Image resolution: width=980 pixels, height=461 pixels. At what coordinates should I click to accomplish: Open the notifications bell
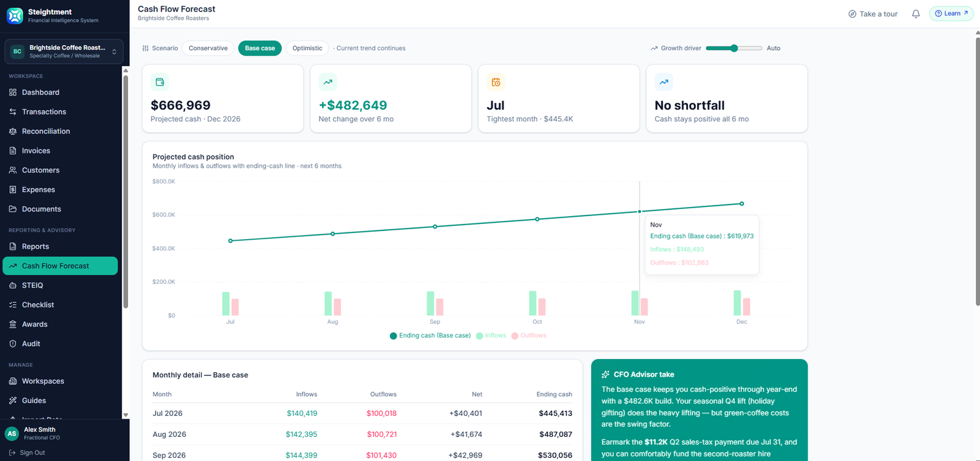916,14
